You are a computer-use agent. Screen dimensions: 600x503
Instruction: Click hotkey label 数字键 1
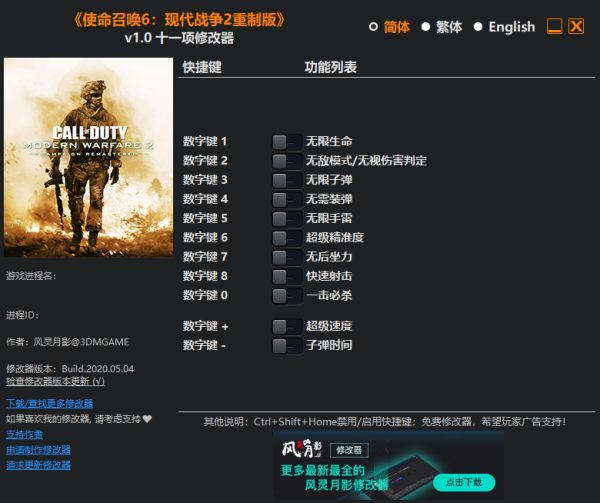coord(205,142)
